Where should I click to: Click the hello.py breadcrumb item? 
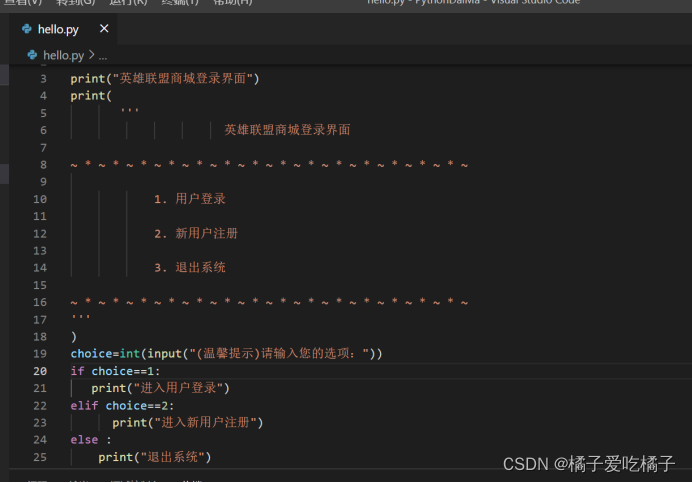tap(63, 55)
